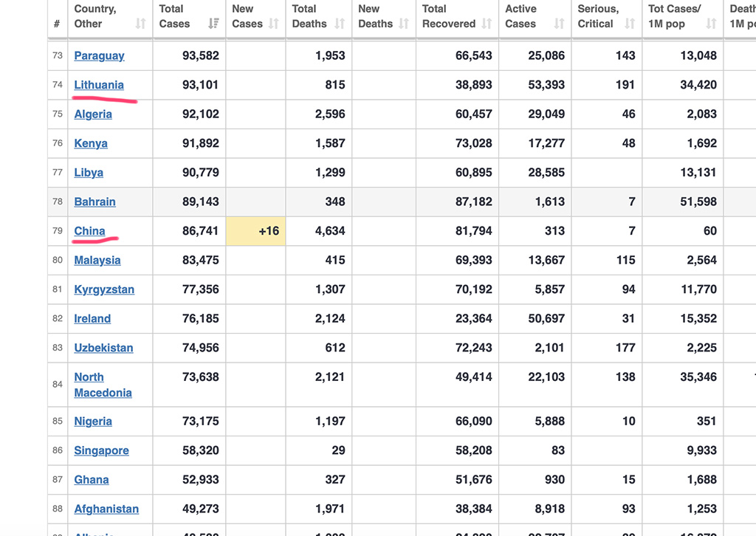
Task: Click Kenya's total deaths value 1,587
Action: pos(330,143)
